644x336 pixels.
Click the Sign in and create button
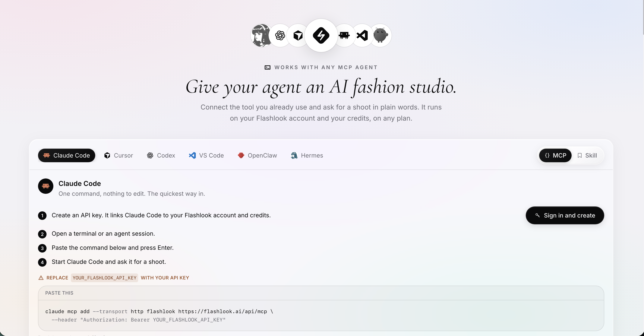pyautogui.click(x=565, y=216)
